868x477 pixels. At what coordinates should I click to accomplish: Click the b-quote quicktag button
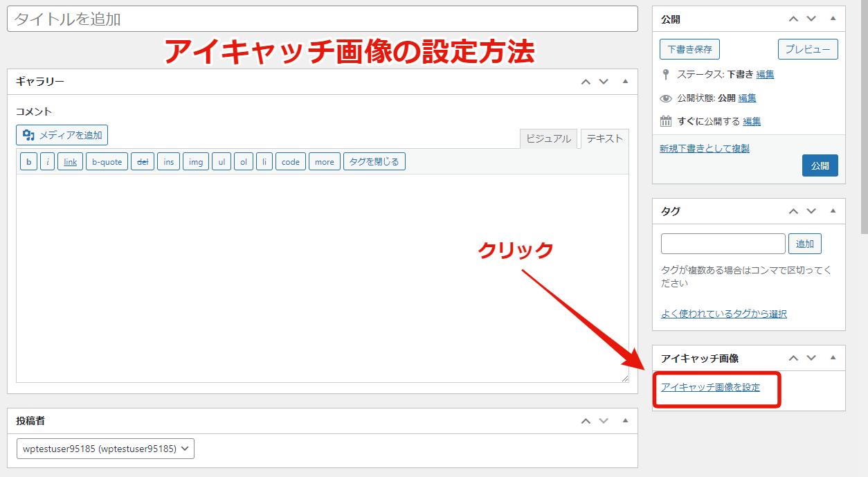coord(107,162)
